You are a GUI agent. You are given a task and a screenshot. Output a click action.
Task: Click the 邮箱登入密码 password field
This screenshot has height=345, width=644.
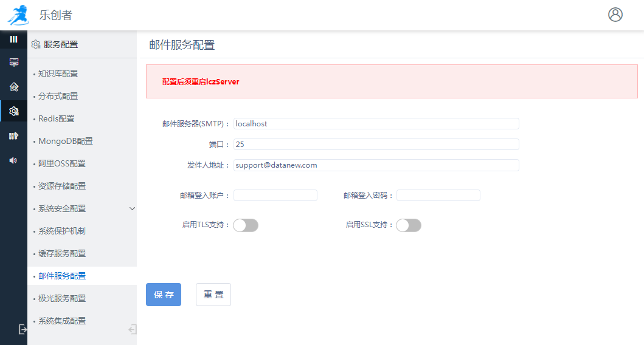(x=438, y=195)
